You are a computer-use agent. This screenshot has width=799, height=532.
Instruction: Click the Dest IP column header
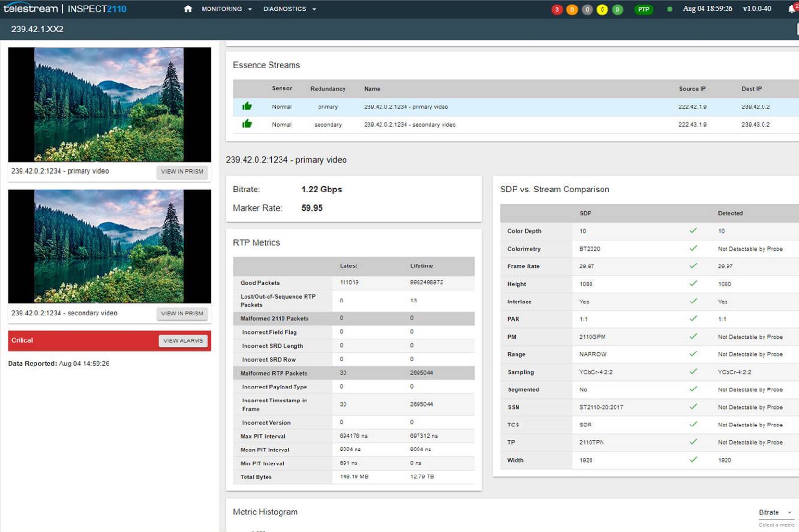coord(751,89)
